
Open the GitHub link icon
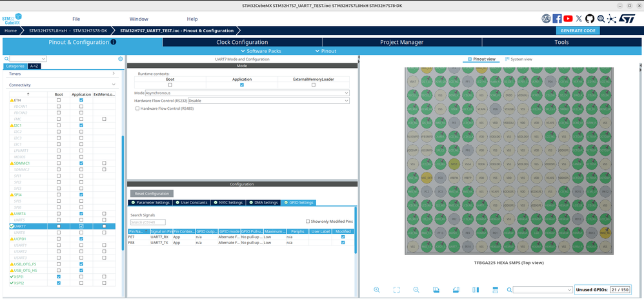pyautogui.click(x=590, y=19)
